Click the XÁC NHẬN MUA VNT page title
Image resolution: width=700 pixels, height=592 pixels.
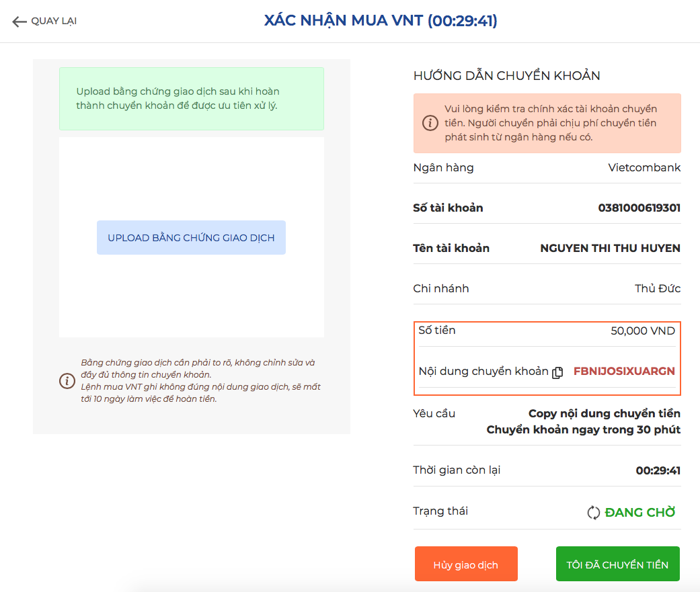click(381, 21)
